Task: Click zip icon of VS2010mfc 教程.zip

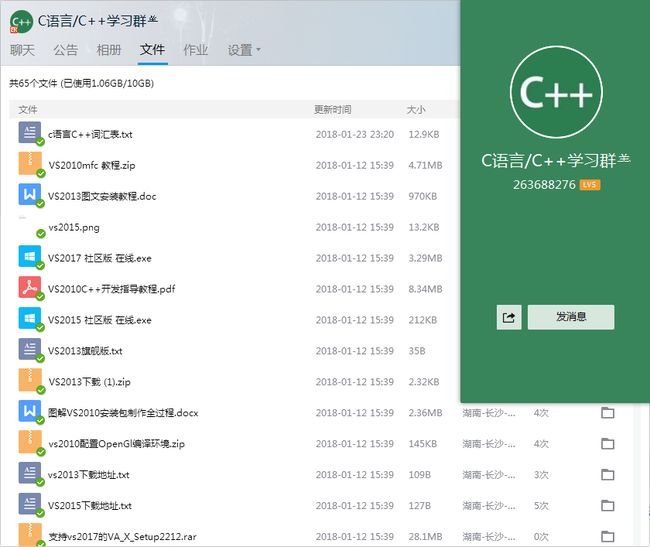Action: coord(30,163)
